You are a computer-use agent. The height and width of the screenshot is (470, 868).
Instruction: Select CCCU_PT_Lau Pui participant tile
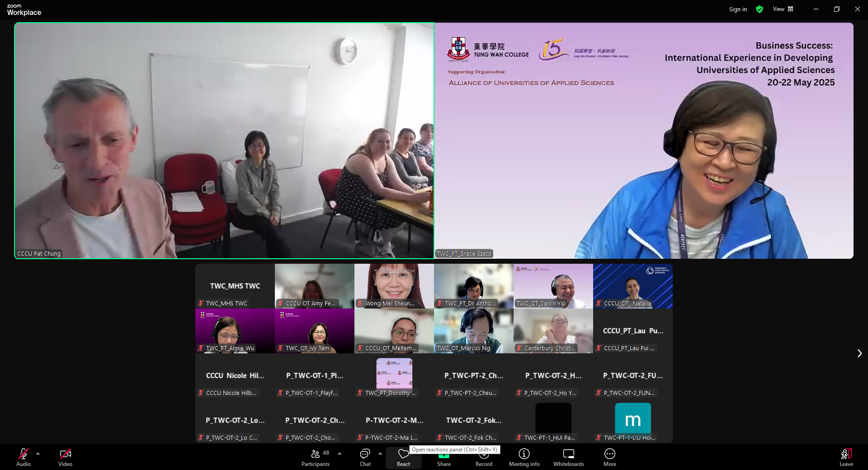633,331
